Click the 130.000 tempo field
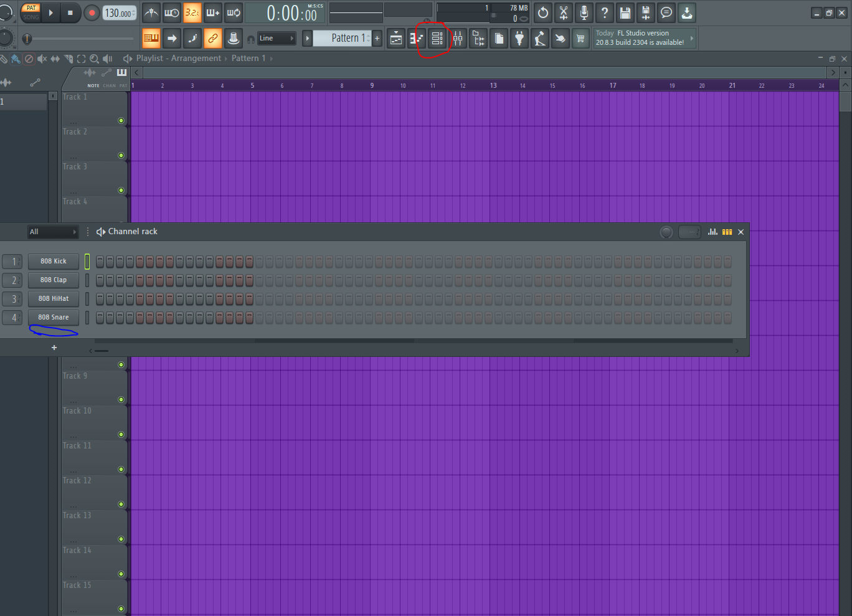 point(119,13)
